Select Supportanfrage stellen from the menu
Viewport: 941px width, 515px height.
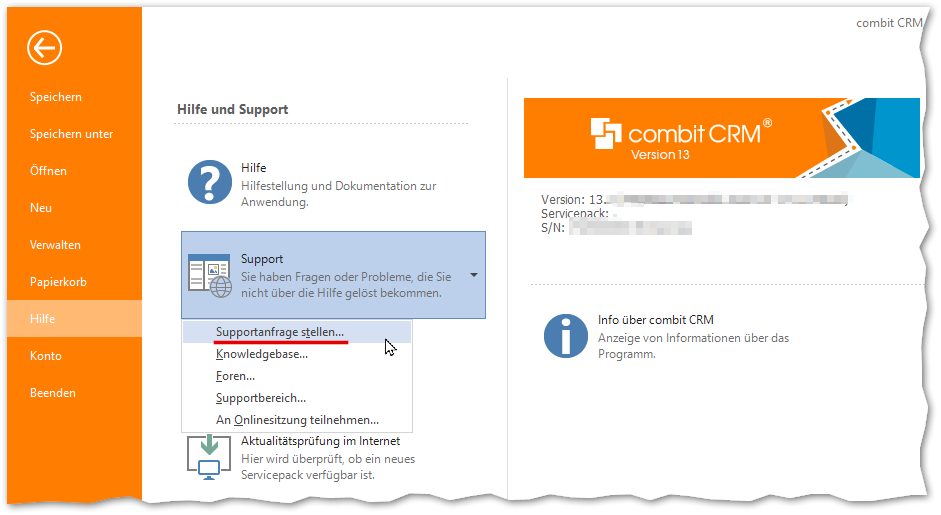[x=280, y=331]
